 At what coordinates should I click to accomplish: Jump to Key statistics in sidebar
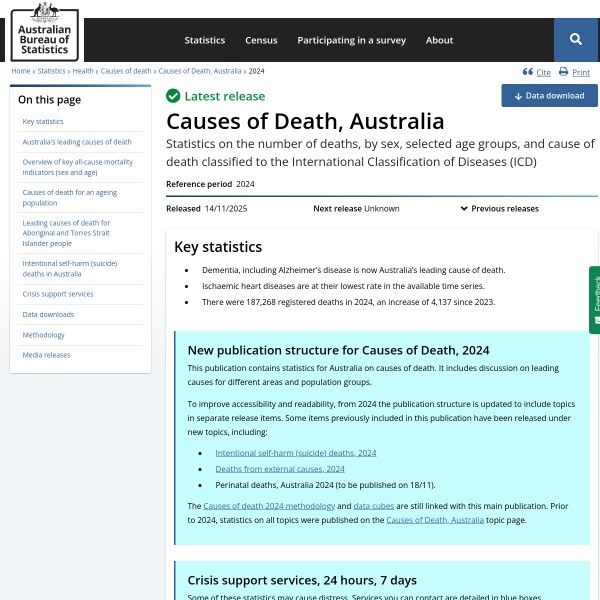pyautogui.click(x=43, y=121)
